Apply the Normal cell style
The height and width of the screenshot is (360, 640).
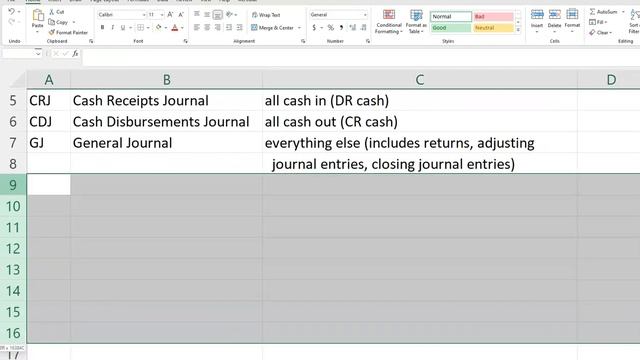451,16
